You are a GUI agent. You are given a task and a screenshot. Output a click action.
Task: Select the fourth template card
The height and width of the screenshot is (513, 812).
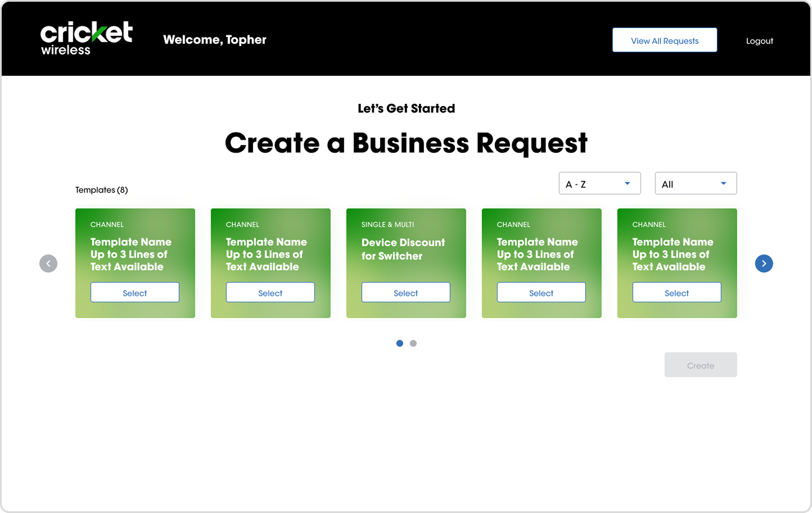tap(541, 292)
